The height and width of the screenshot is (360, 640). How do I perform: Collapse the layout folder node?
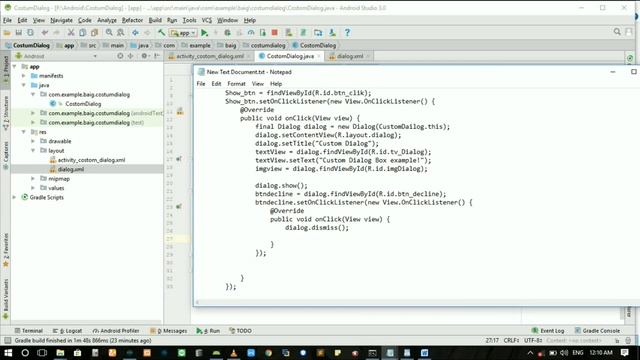pyautogui.click(x=33, y=151)
